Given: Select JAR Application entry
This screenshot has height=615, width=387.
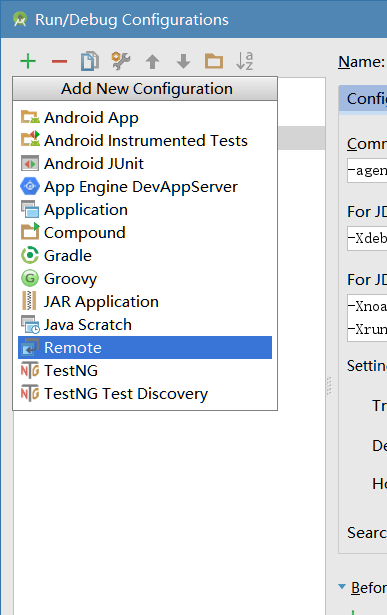Looking at the screenshot, I should (145, 302).
